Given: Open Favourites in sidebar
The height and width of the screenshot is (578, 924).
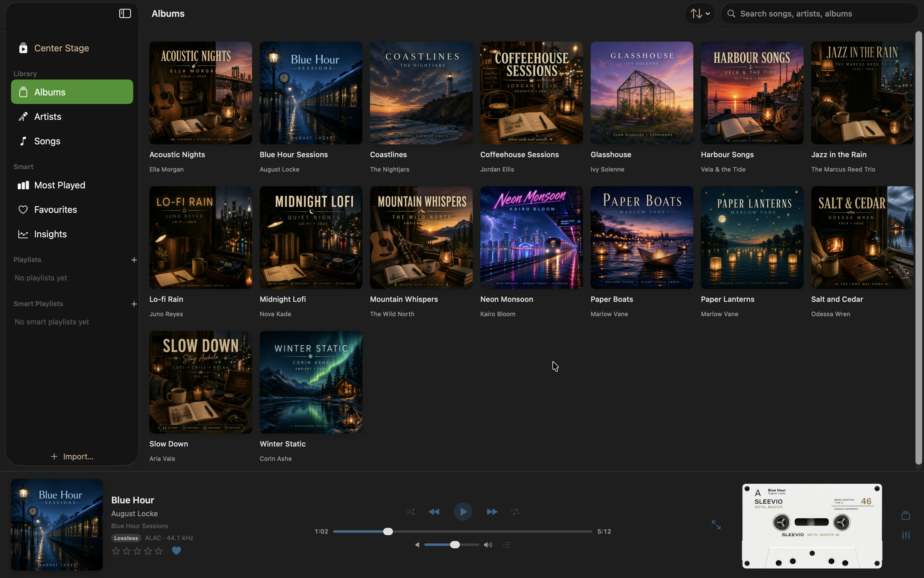Looking at the screenshot, I should pos(72,209).
